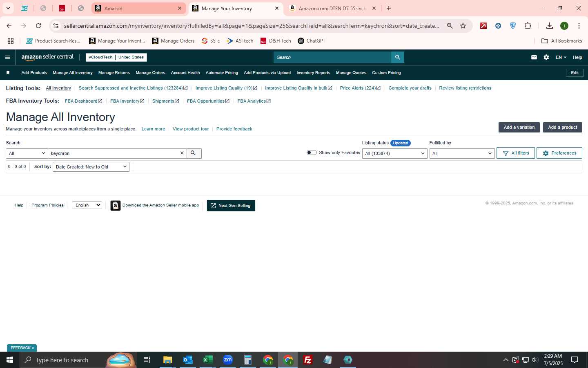Click the amazon seller central logo
The width and height of the screenshot is (588, 368).
47,57
